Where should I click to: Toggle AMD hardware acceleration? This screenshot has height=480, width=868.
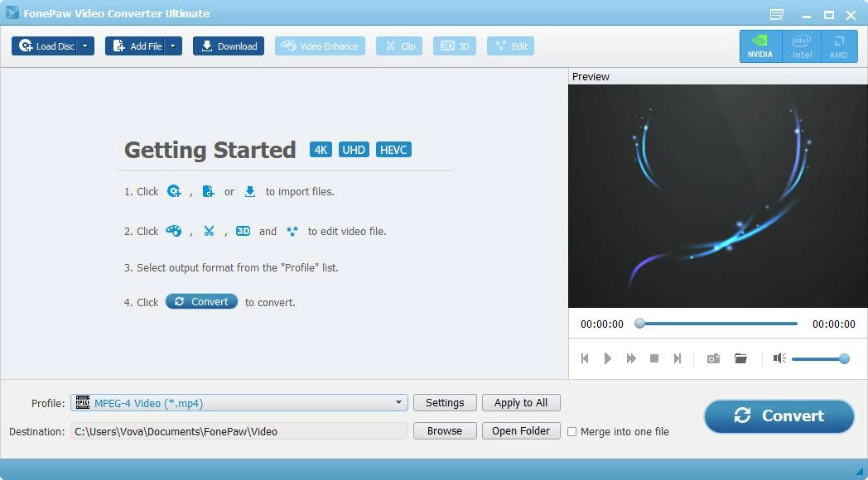(839, 46)
